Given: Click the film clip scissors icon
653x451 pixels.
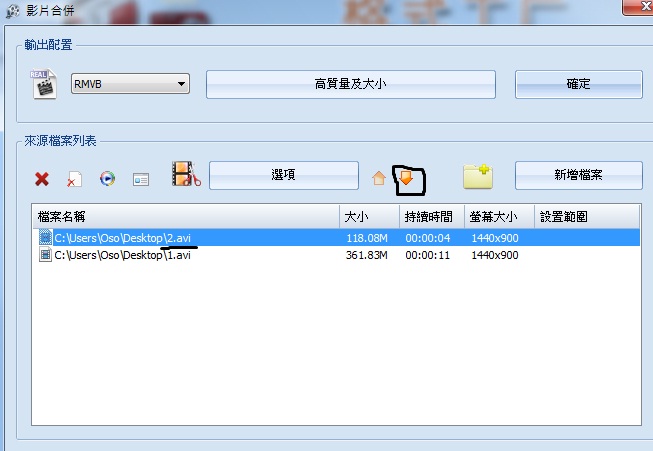Looking at the screenshot, I should pos(186,174).
